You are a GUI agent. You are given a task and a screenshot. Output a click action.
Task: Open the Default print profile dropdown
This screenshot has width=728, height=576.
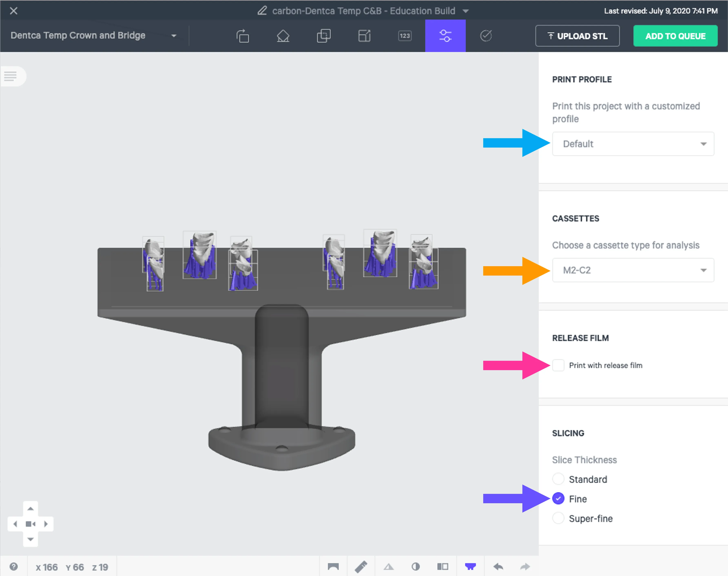[633, 144]
